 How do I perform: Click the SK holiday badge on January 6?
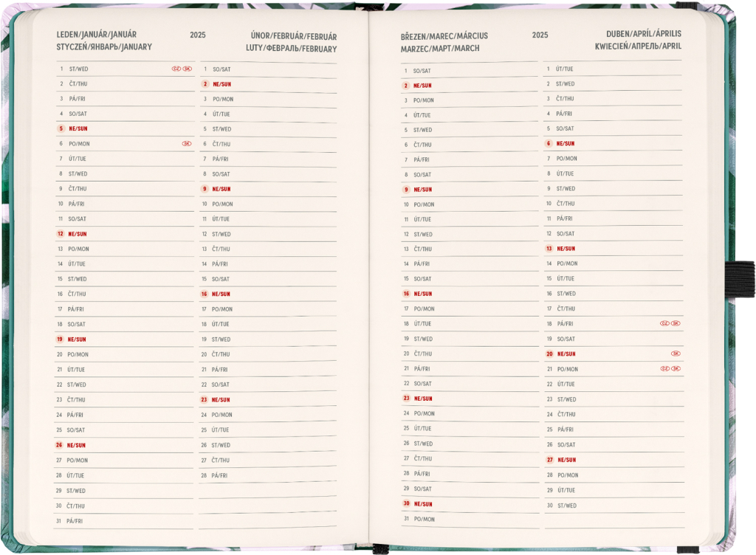click(187, 144)
